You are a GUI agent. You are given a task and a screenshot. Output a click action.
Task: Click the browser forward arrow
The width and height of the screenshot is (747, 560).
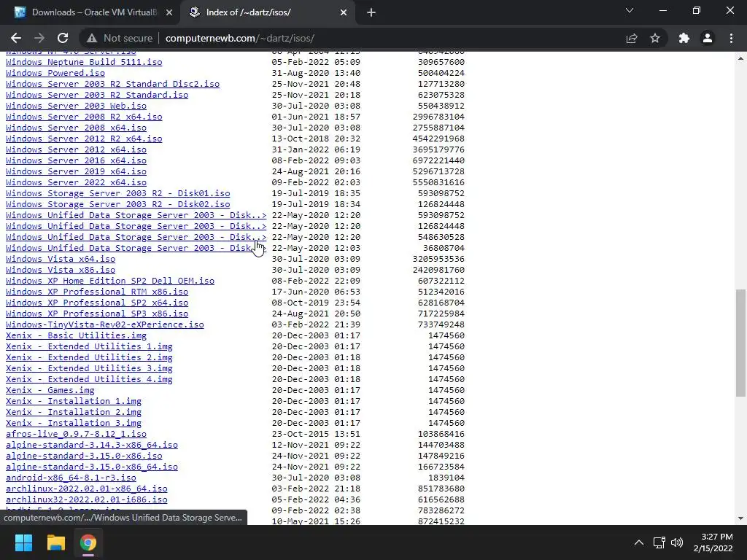(39, 38)
